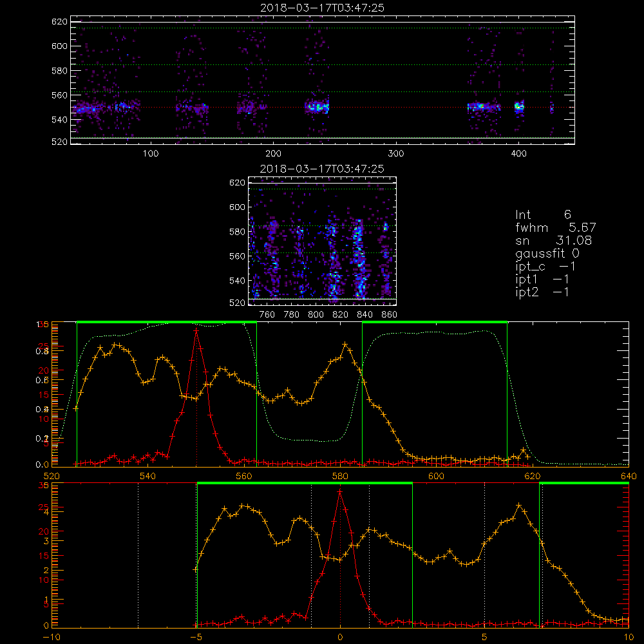Click x-axis tick '200' on top spectrogram
The height and width of the screenshot is (644, 644).
[273, 154]
